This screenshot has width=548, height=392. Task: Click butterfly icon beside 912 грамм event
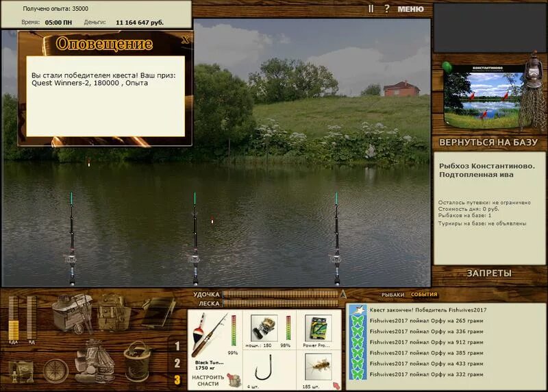coord(358,343)
